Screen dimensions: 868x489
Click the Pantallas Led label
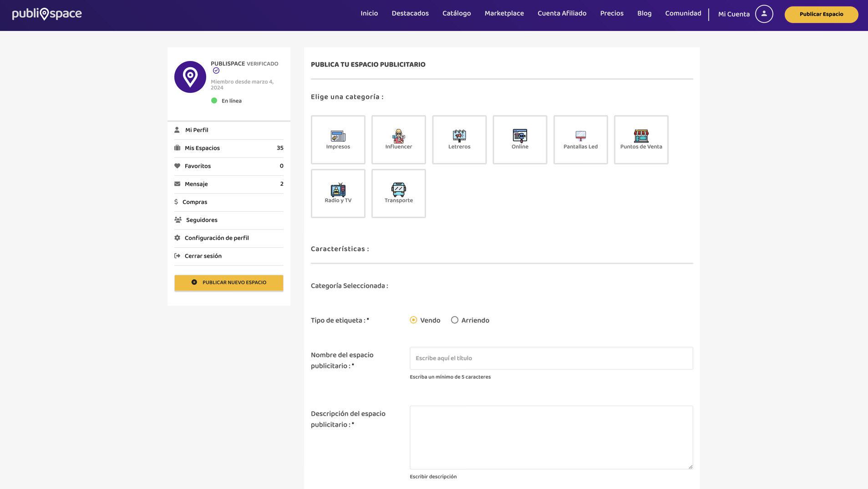pyautogui.click(x=580, y=147)
